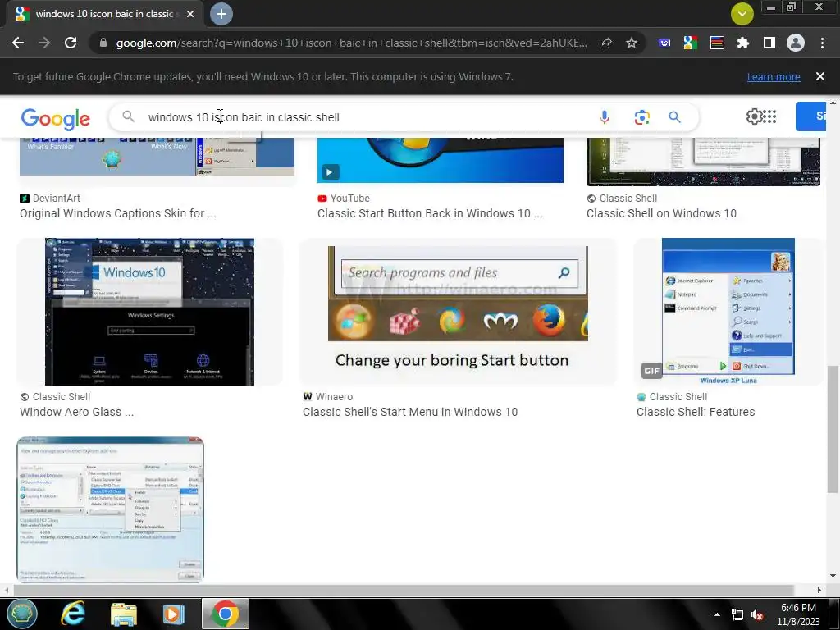Submit search with magnifier button
The image size is (840, 630).
click(x=674, y=117)
